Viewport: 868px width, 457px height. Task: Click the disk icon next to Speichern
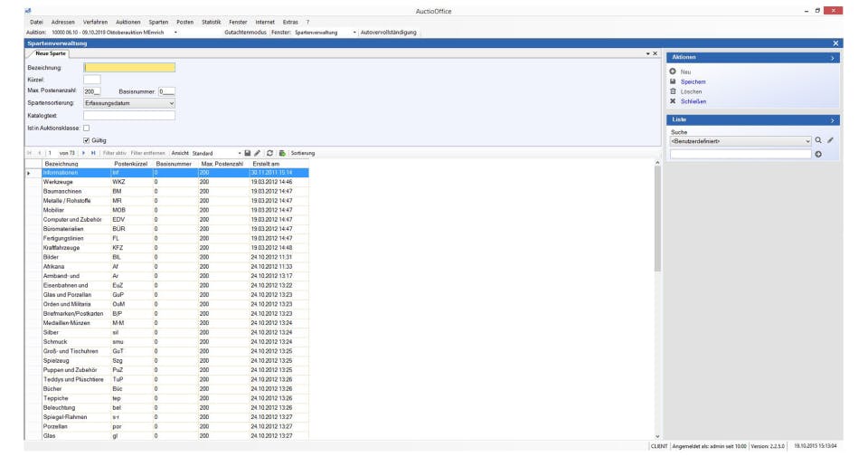[x=673, y=81]
